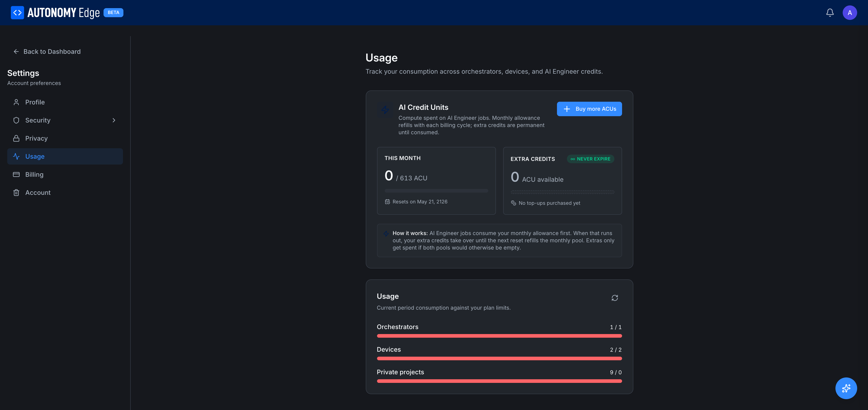Click the 'EXTRA CREDITS' card heading

(x=532, y=159)
